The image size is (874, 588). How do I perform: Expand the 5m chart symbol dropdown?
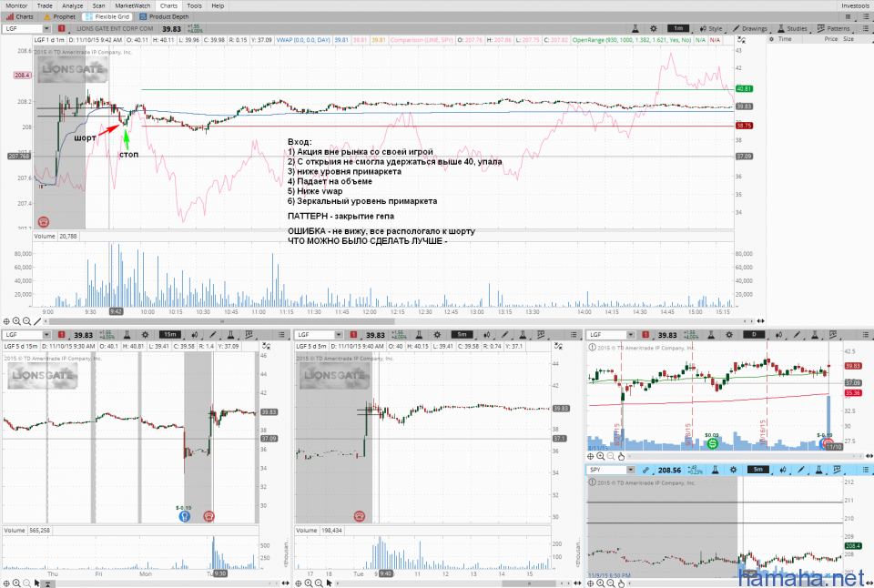click(x=339, y=334)
